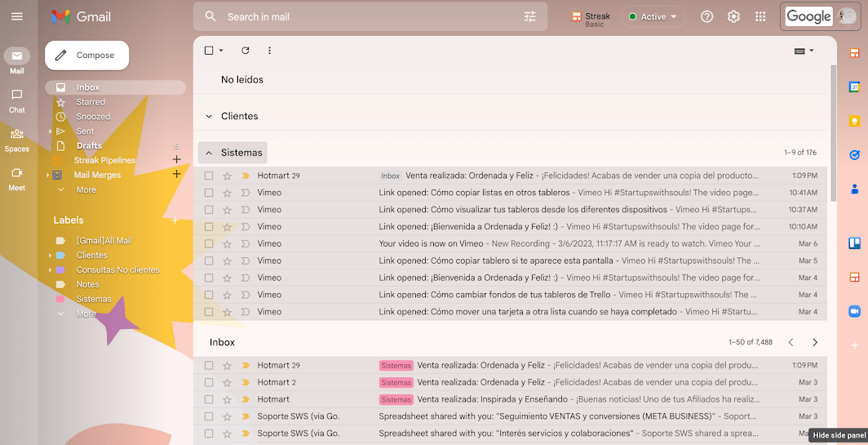Open Streak Pipelines
Image resolution: width=868 pixels, height=445 pixels.
point(104,160)
